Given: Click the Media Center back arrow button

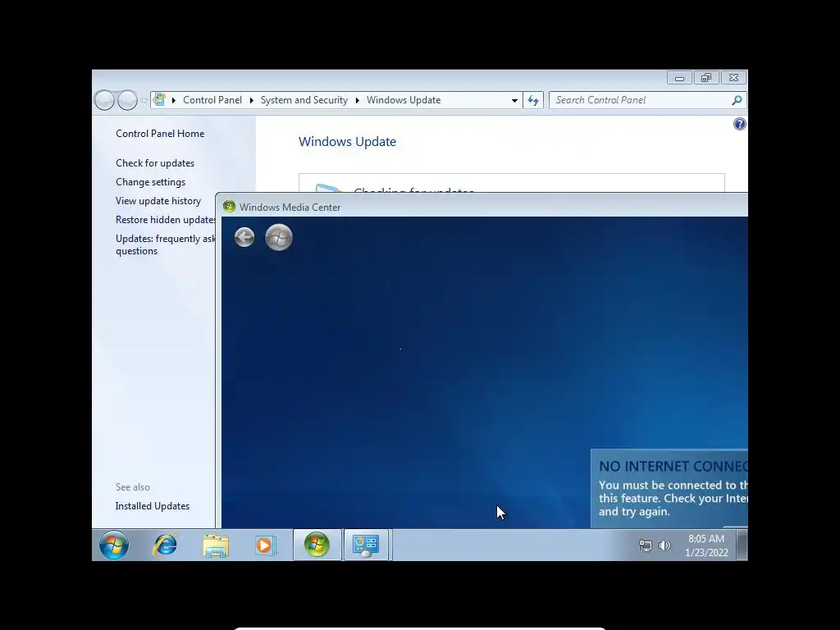Looking at the screenshot, I should click(244, 237).
